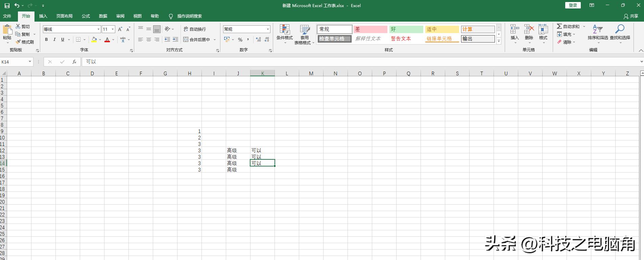Apply the Neutral (适中) cell style

coord(442,29)
